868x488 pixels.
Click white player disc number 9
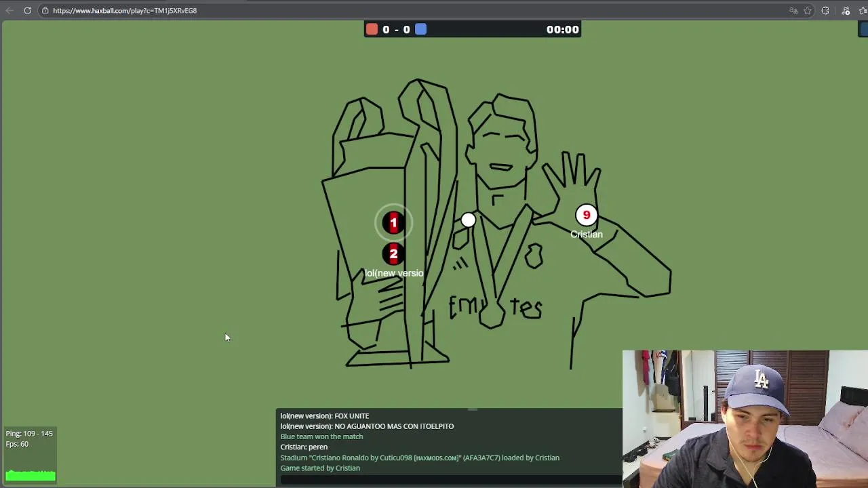click(587, 216)
